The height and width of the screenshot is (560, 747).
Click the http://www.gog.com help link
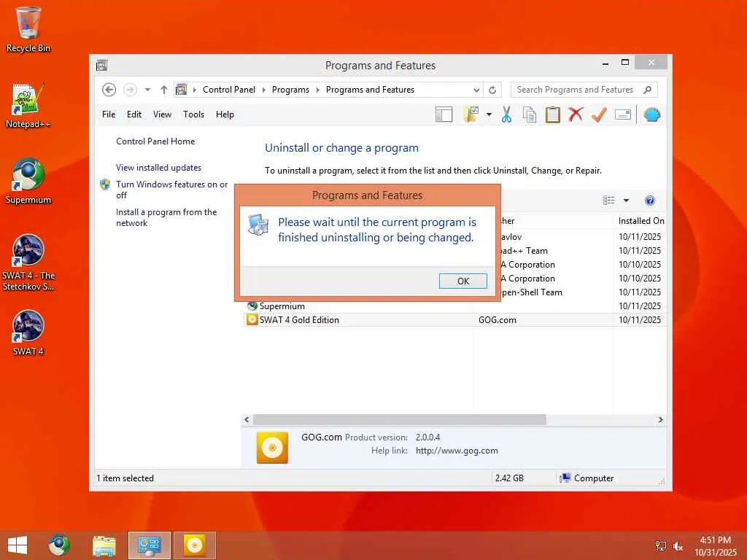coord(457,451)
